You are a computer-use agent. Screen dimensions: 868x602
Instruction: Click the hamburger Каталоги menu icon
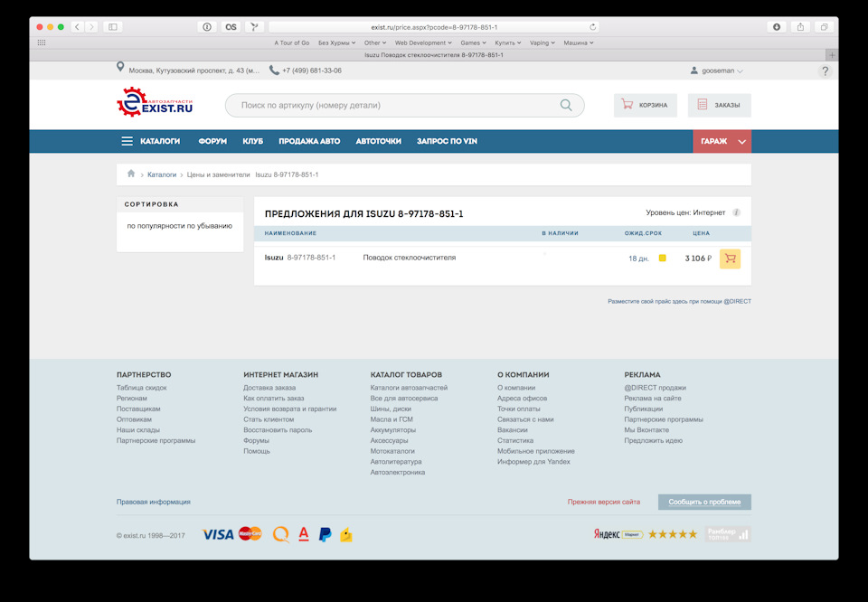pyautogui.click(x=127, y=141)
